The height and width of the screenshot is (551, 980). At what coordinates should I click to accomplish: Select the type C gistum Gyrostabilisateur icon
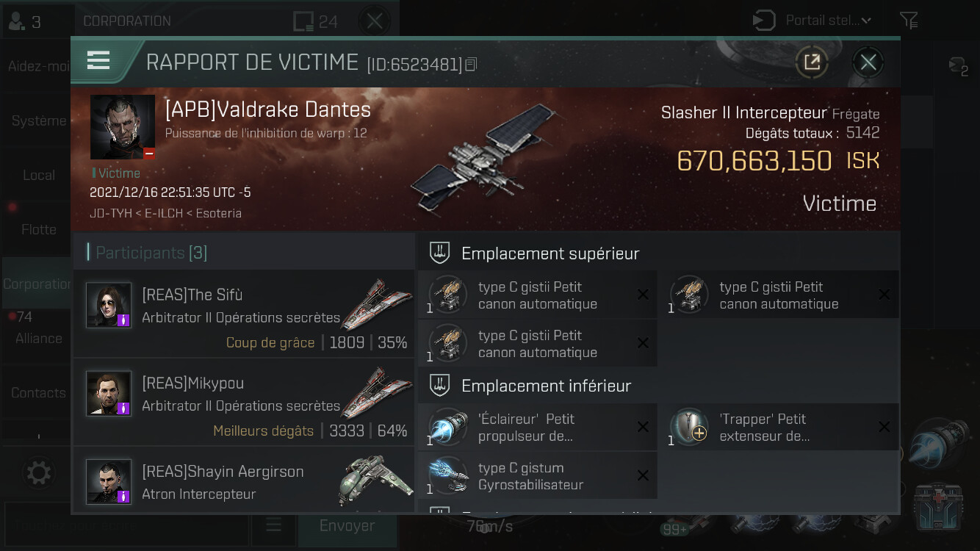[x=448, y=476]
